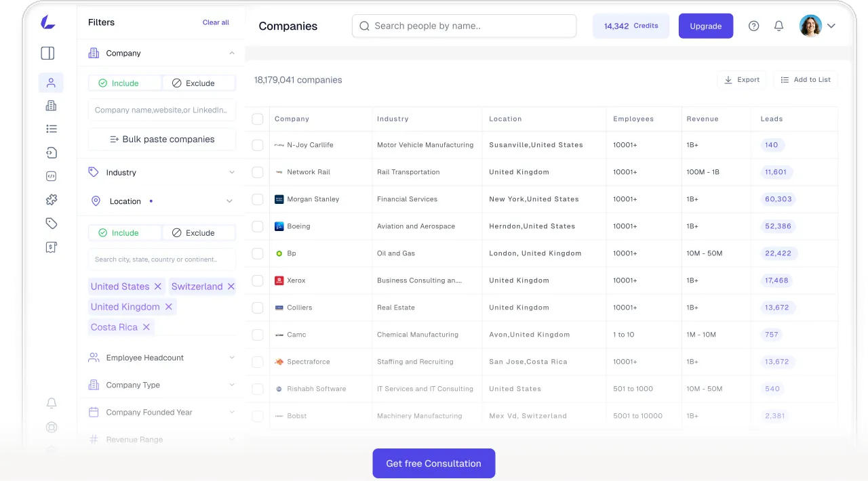Click the app logo icon

pyautogui.click(x=47, y=22)
